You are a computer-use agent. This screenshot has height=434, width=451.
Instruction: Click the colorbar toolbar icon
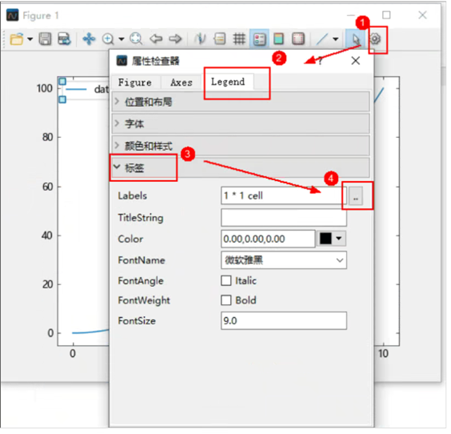(279, 39)
